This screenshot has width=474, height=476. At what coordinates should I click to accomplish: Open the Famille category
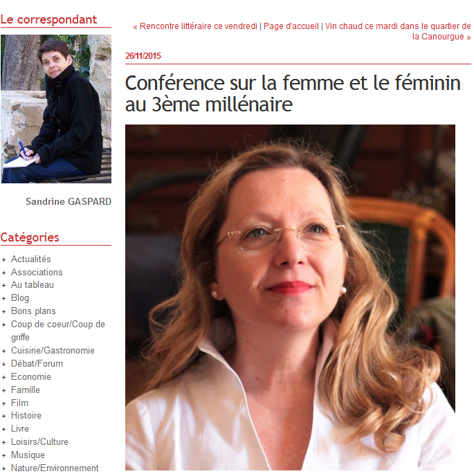[25, 390]
